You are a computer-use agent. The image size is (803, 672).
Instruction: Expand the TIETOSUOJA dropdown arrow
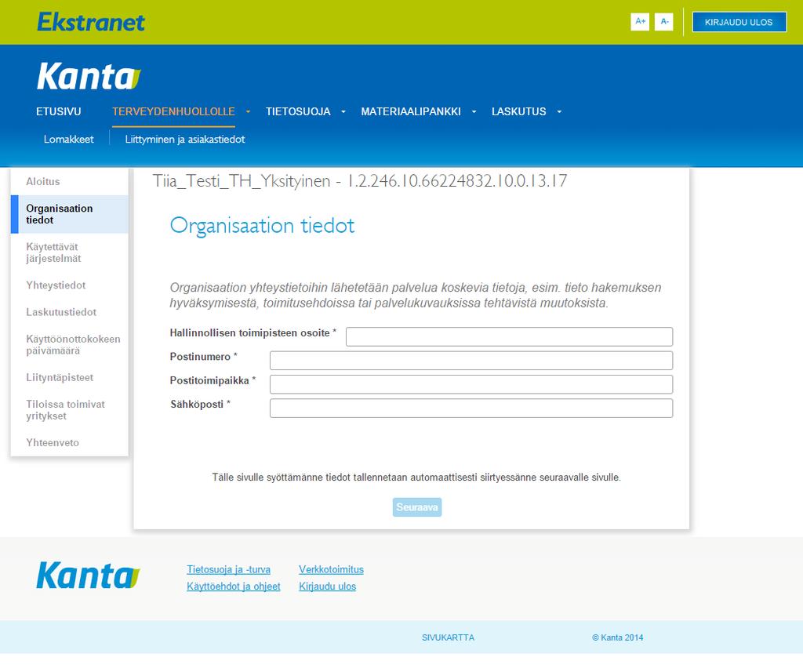pyautogui.click(x=343, y=111)
